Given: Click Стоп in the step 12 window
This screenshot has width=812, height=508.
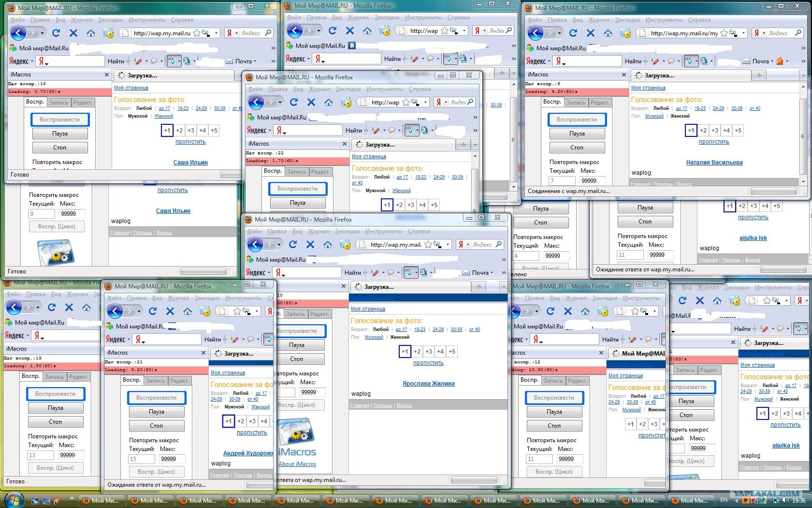Looking at the screenshot, I should [554, 426].
